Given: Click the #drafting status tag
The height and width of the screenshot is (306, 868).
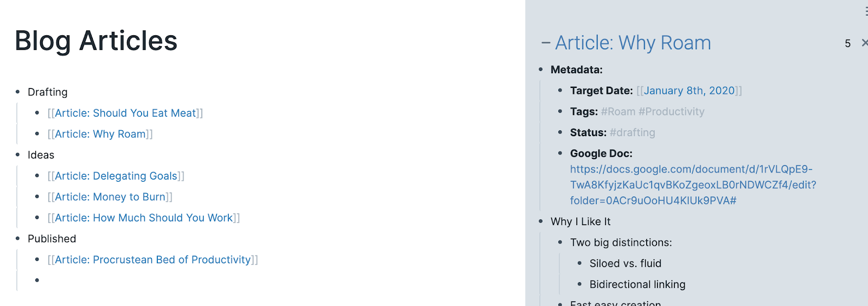Looking at the screenshot, I should click(x=633, y=132).
